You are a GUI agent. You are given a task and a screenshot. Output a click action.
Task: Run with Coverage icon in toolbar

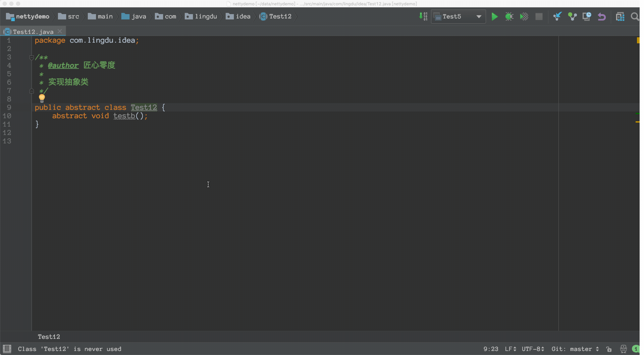click(524, 16)
